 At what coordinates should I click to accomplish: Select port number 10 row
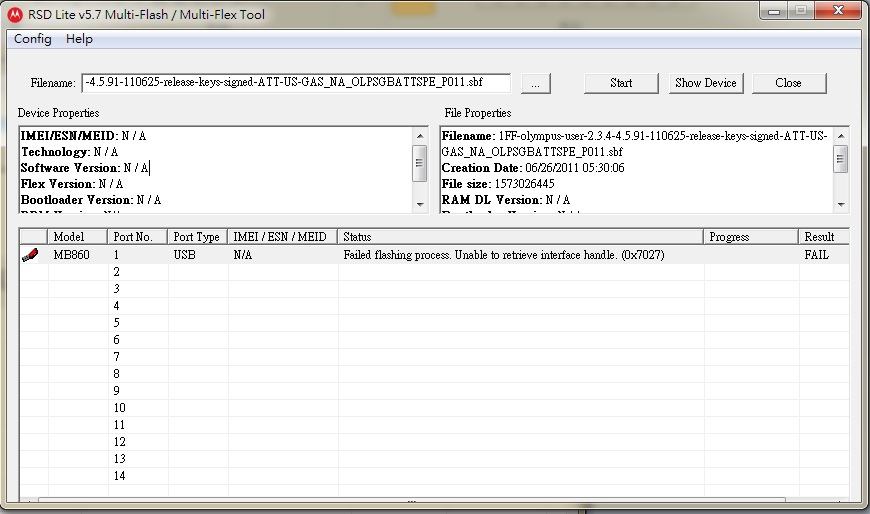pos(434,408)
